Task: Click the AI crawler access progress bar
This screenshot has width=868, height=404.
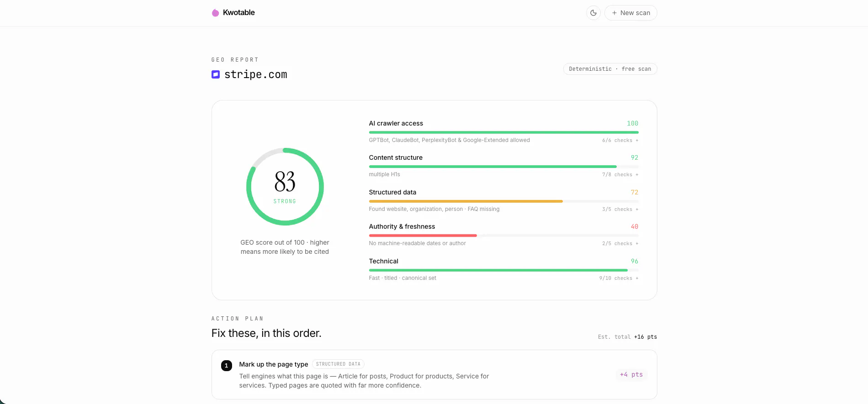Action: tap(504, 132)
